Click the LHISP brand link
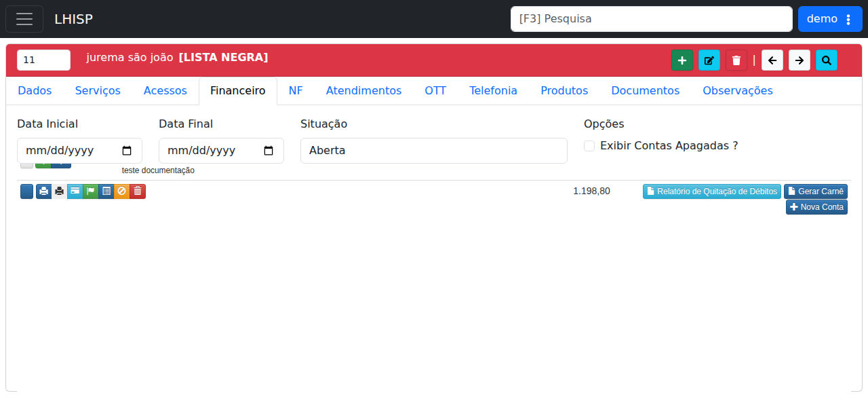The height and width of the screenshot is (406, 868). click(73, 19)
